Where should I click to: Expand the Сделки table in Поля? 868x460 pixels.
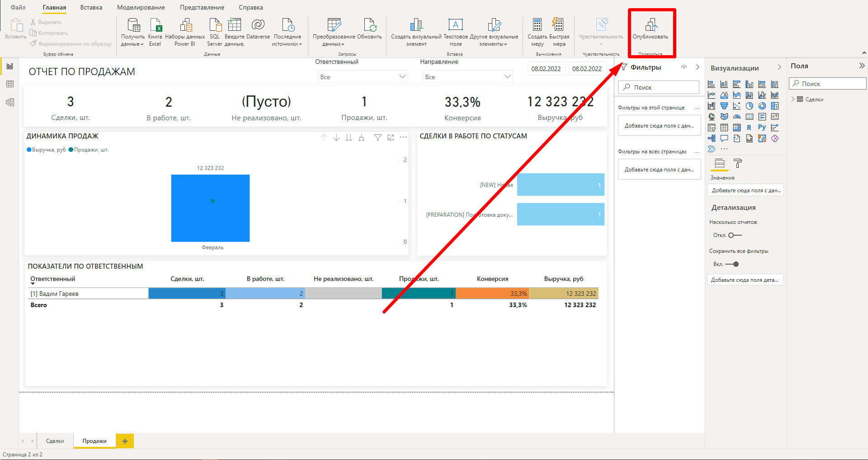tap(793, 100)
